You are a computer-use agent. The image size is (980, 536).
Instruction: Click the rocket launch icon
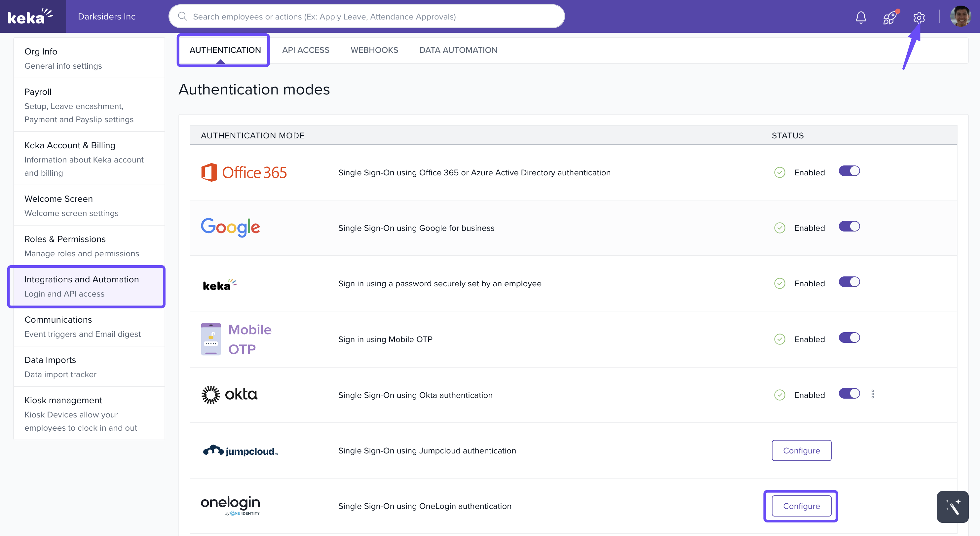889,17
